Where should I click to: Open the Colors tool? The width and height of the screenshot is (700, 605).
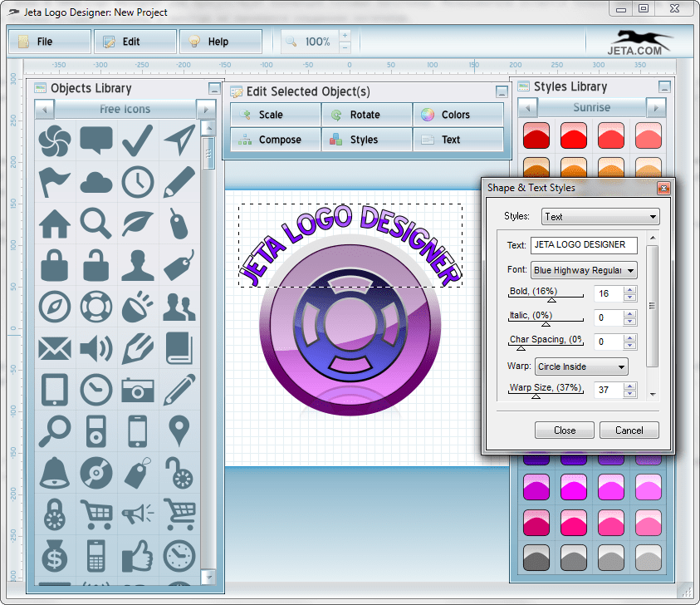458,115
